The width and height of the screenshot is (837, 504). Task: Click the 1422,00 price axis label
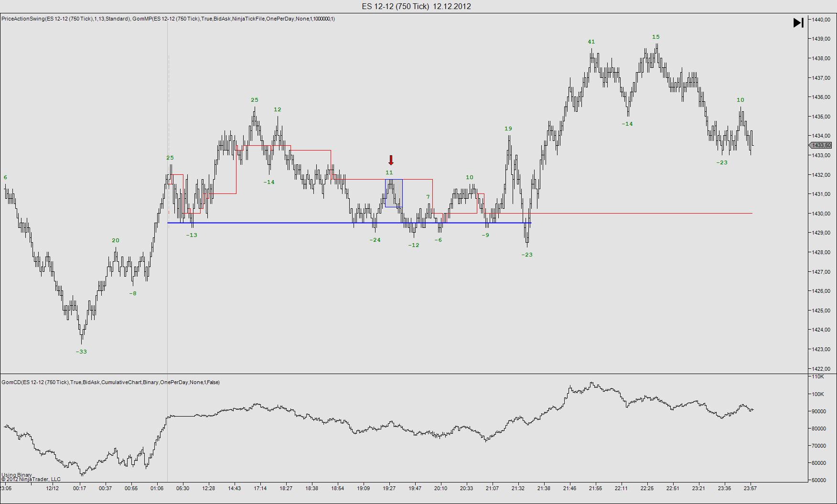point(821,369)
